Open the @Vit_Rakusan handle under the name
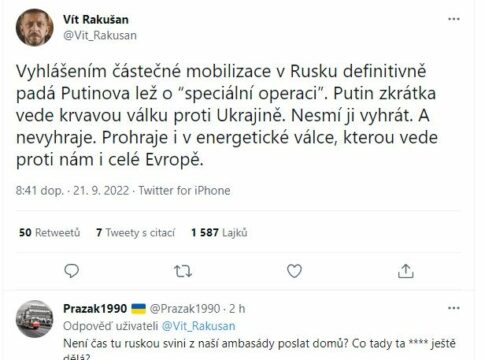This screenshot has width=485, height=360. 100,35
